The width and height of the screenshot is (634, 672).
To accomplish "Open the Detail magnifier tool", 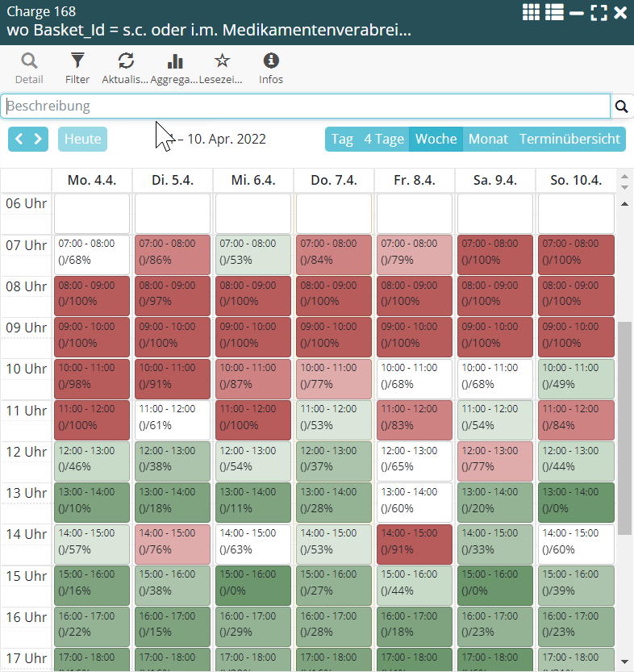I will pos(29,62).
